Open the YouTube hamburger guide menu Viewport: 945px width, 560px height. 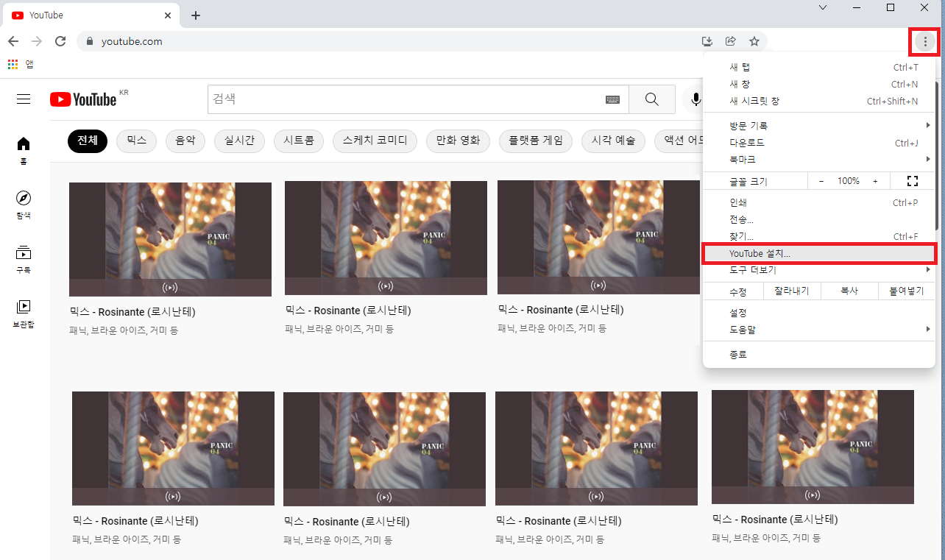click(x=24, y=99)
